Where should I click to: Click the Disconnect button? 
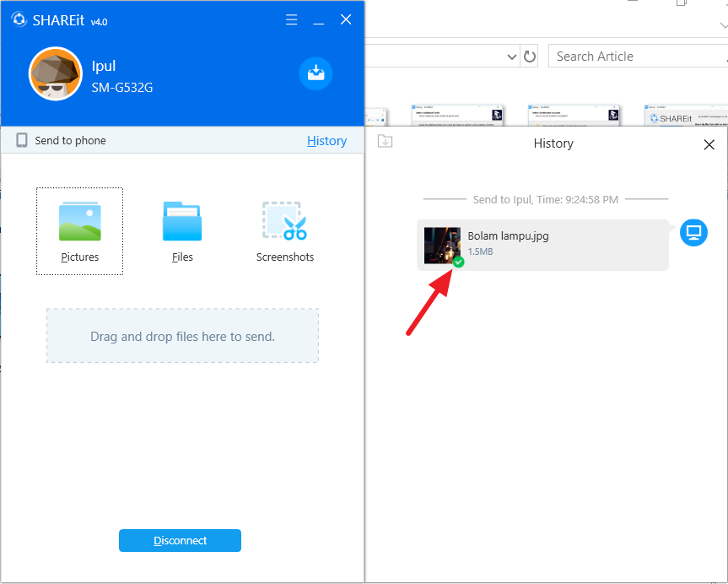181,540
